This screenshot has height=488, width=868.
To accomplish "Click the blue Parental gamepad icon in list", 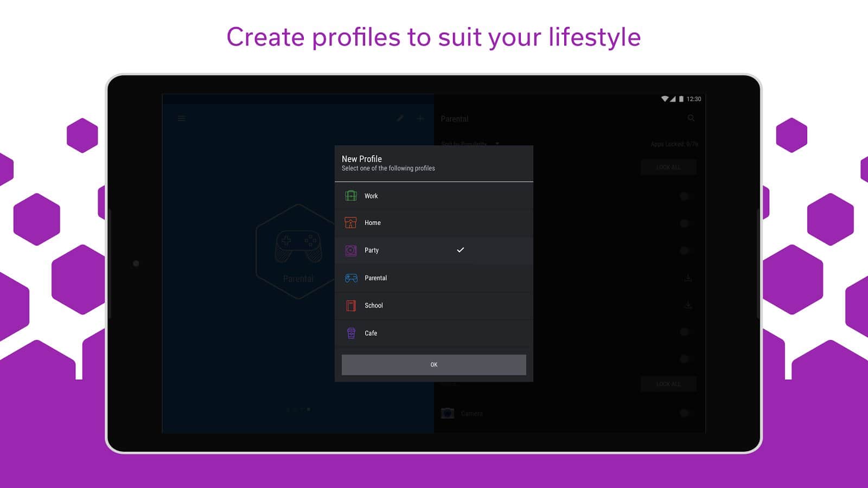I will [351, 278].
